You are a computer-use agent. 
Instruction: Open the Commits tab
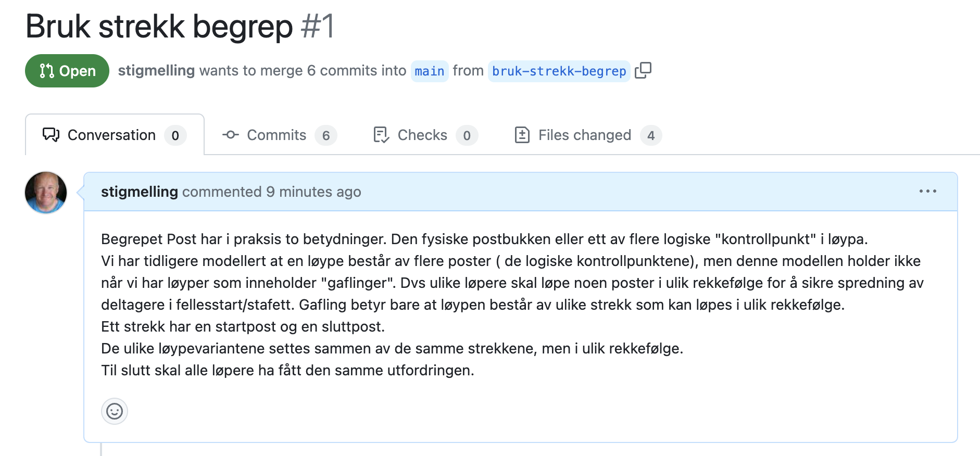click(x=276, y=135)
